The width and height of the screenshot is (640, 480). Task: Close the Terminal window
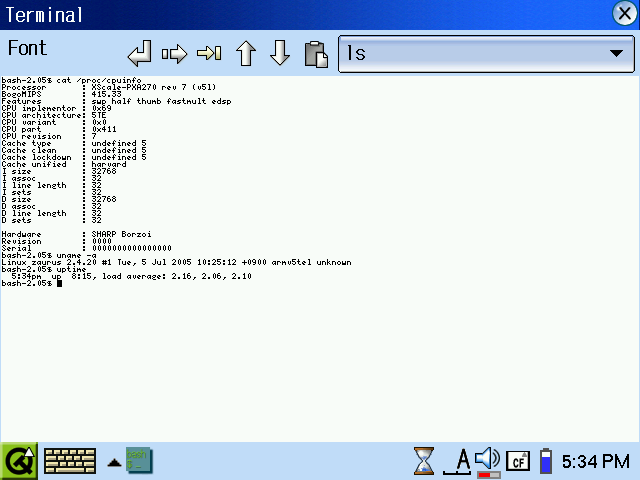[x=624, y=14]
